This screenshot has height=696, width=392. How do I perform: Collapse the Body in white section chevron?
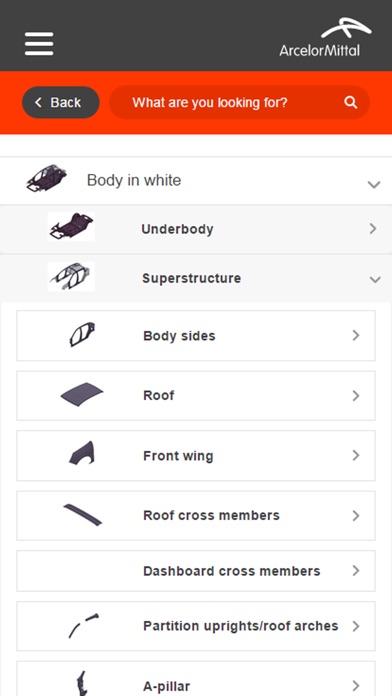pos(374,184)
